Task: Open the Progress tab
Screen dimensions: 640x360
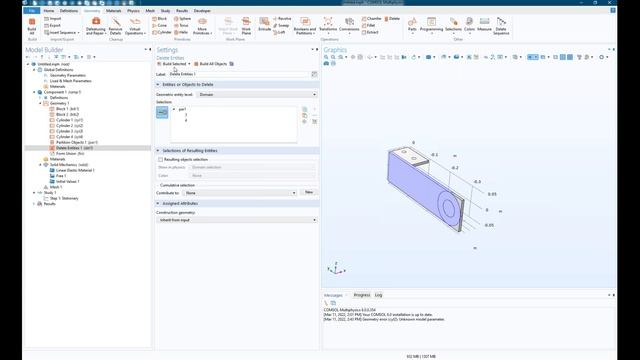Action: (x=362, y=295)
